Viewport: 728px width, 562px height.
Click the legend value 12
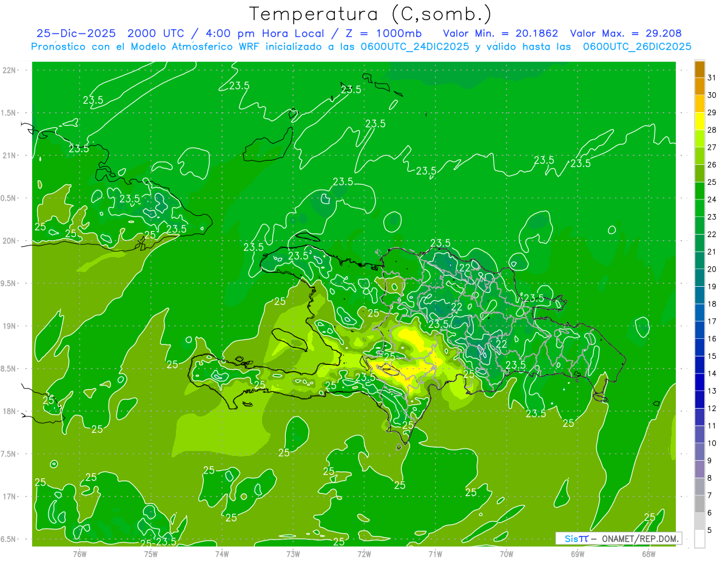click(x=712, y=408)
